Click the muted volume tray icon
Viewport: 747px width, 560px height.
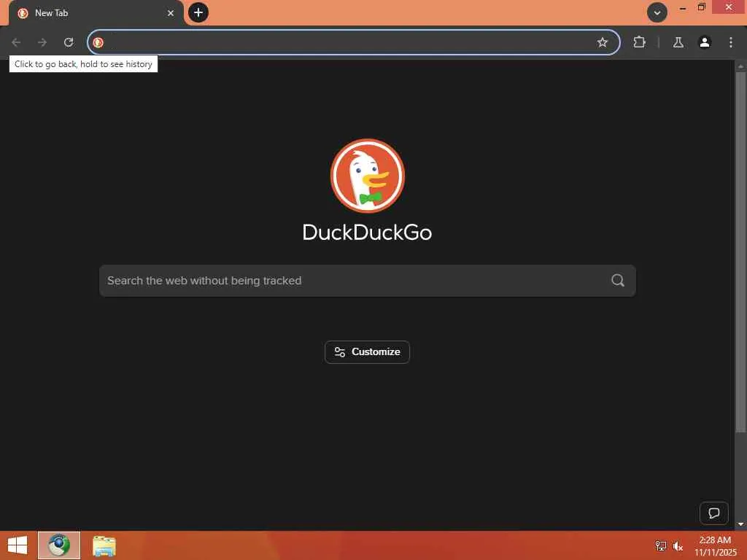tap(678, 546)
